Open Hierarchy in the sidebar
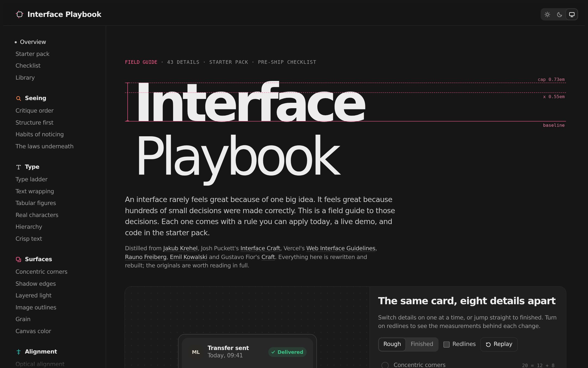The width and height of the screenshot is (588, 368). (x=29, y=227)
